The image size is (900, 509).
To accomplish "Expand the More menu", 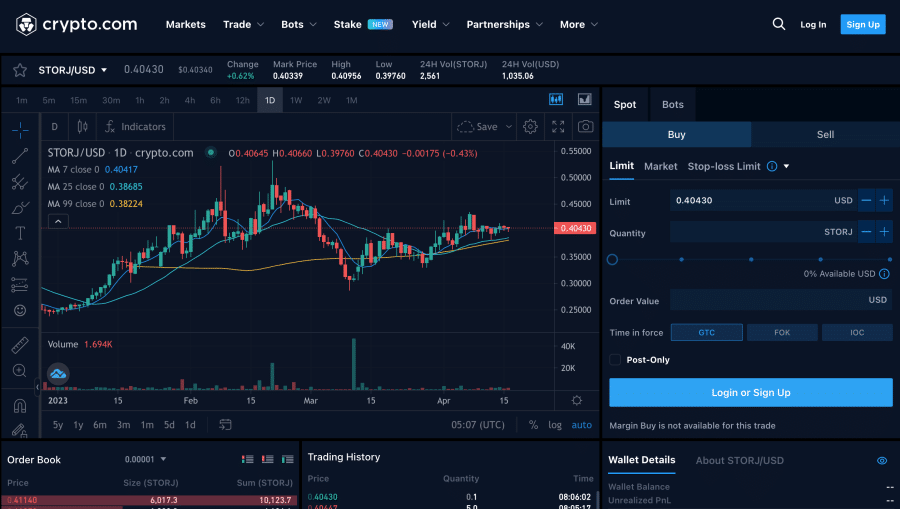I will [x=579, y=25].
